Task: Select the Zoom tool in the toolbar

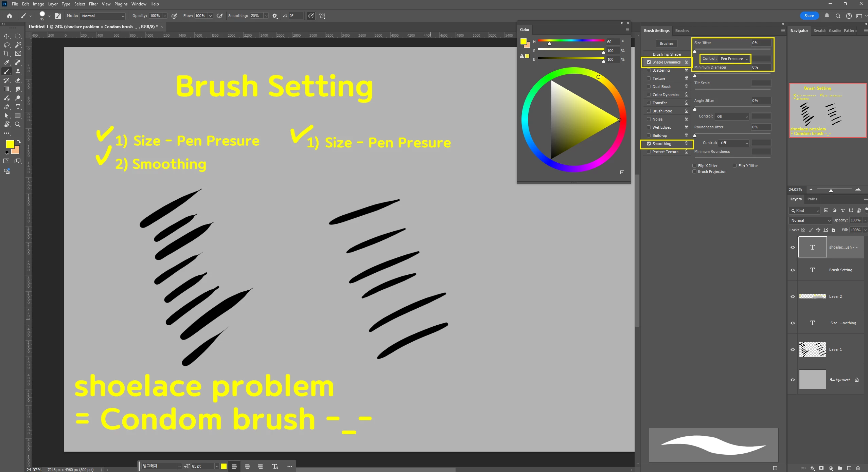Action: (x=18, y=124)
